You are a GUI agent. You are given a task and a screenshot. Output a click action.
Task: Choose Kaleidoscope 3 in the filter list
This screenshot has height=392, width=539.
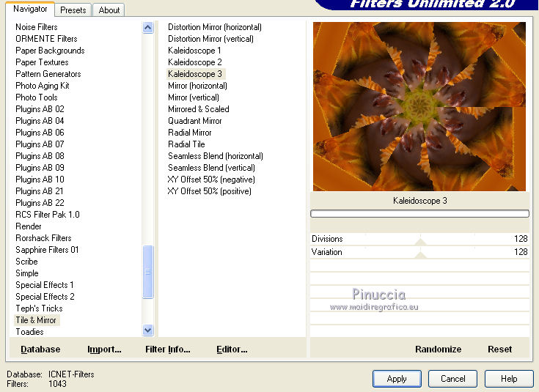tap(195, 74)
